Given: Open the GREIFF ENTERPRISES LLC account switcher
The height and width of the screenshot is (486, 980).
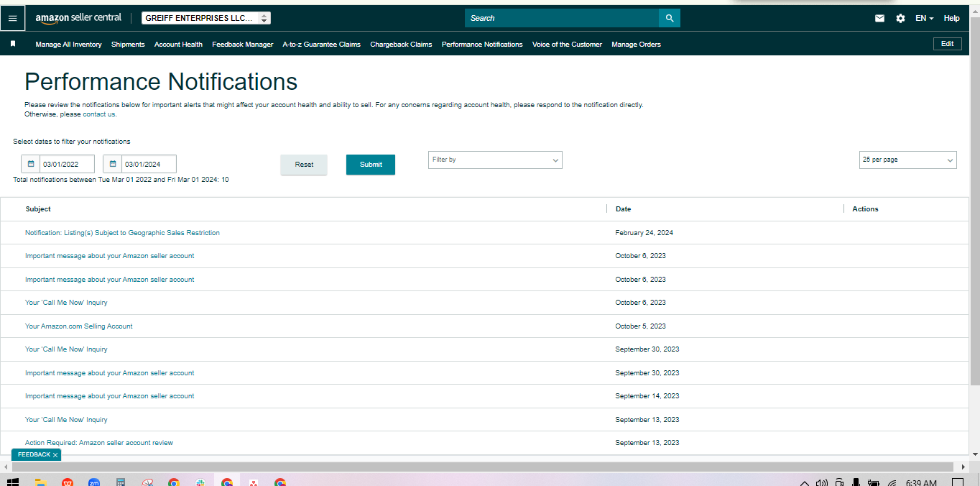Looking at the screenshot, I should click(x=206, y=18).
